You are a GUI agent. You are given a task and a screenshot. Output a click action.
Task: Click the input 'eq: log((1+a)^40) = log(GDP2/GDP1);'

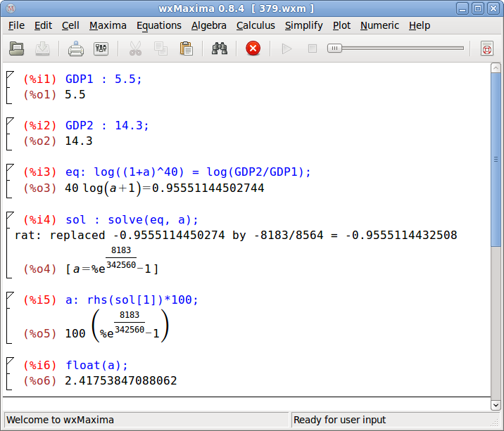[x=188, y=172]
